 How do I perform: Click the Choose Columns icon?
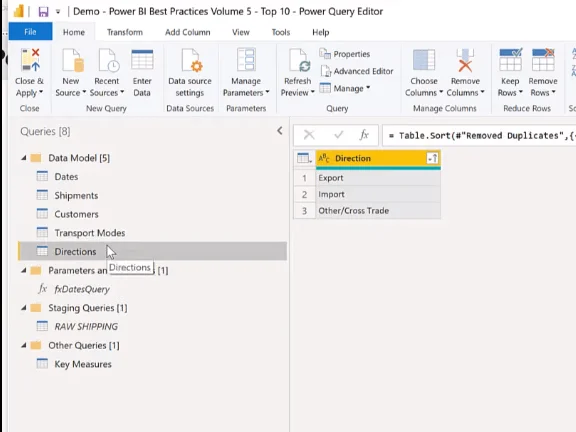click(x=424, y=60)
